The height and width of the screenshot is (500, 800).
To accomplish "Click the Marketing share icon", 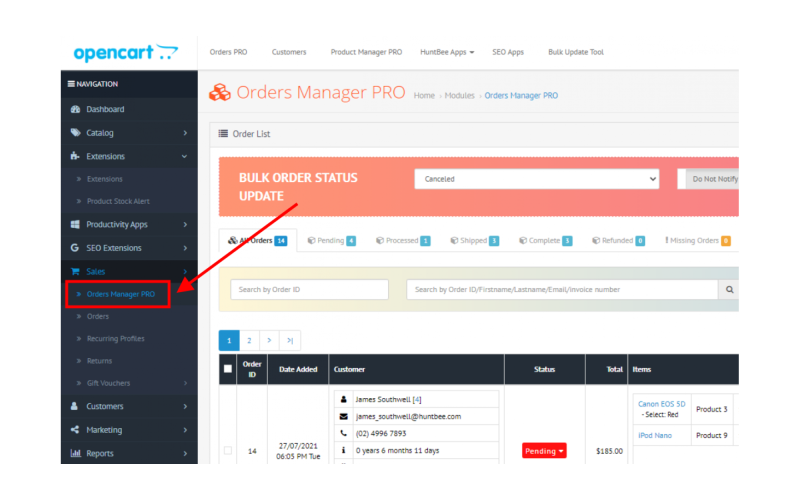I will (x=75, y=430).
